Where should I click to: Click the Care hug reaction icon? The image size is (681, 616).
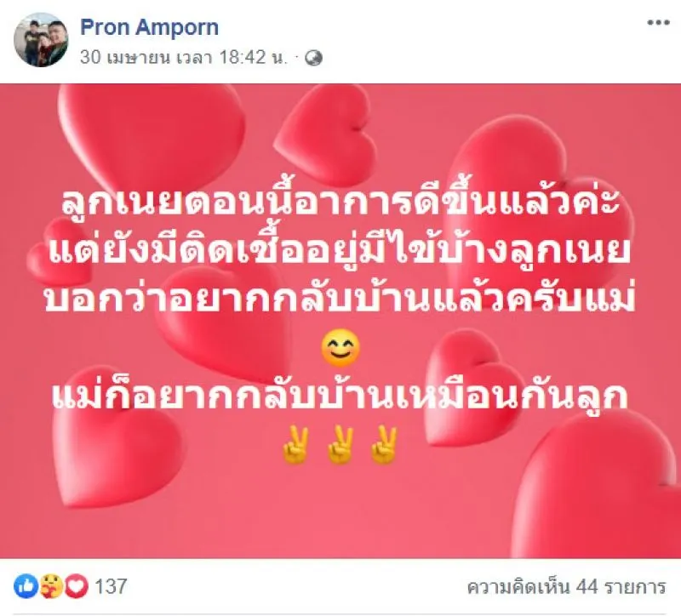tap(51, 586)
